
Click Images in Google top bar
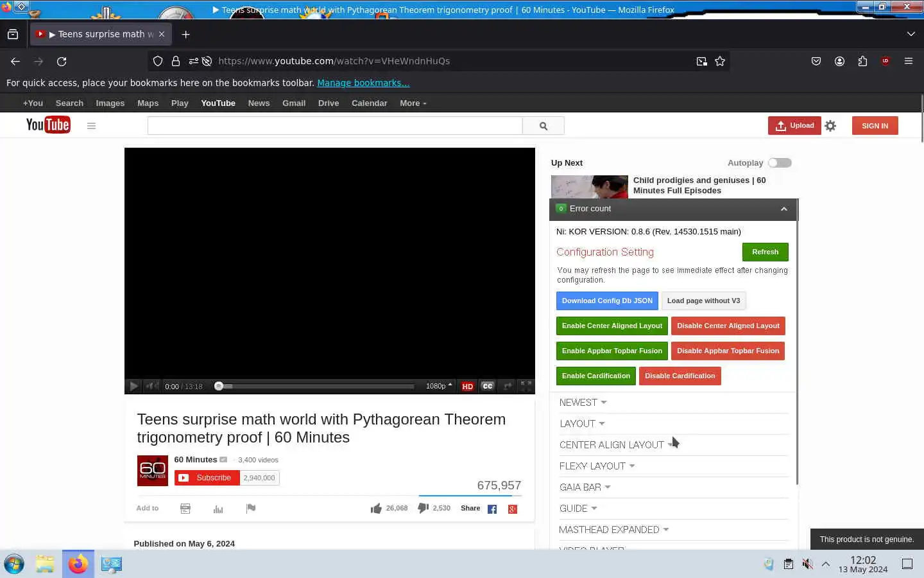(x=110, y=103)
